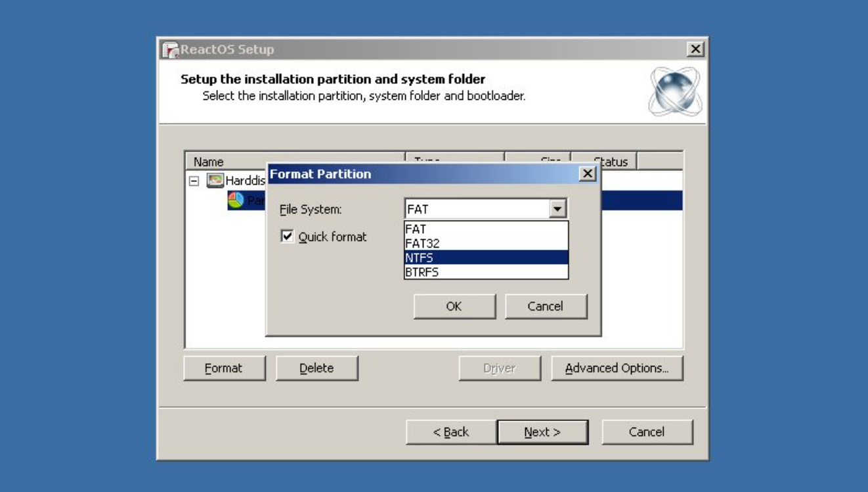
Task: Cancel the Format Partition dialog
Action: click(546, 306)
